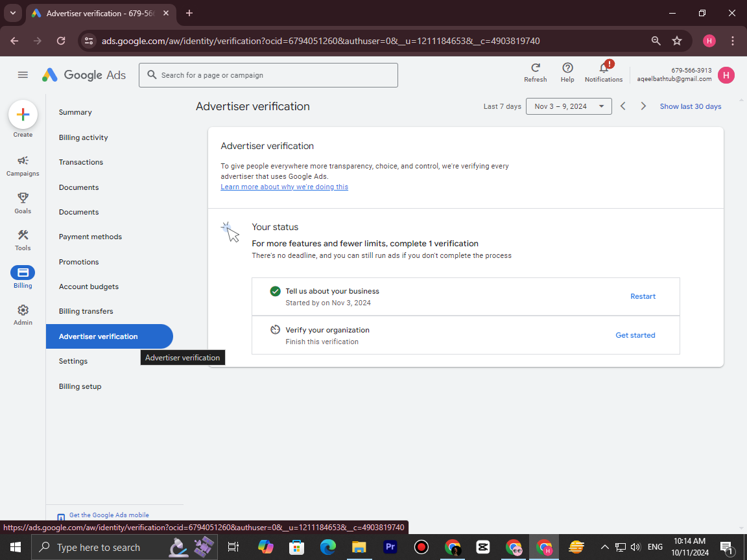Open the Goals trophy section
The width and height of the screenshot is (747, 560).
coord(23,204)
